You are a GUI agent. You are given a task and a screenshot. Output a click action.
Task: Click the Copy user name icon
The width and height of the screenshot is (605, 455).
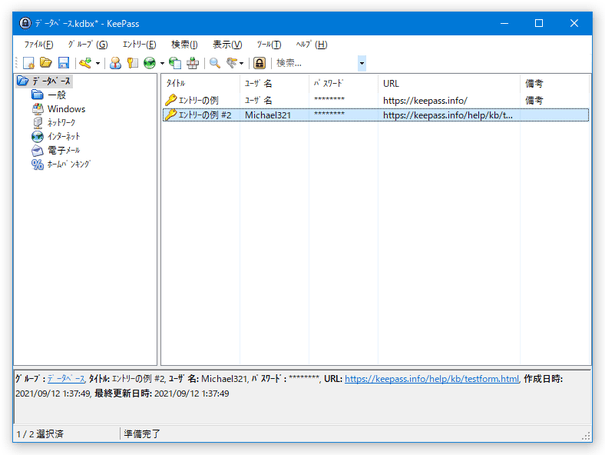click(115, 63)
